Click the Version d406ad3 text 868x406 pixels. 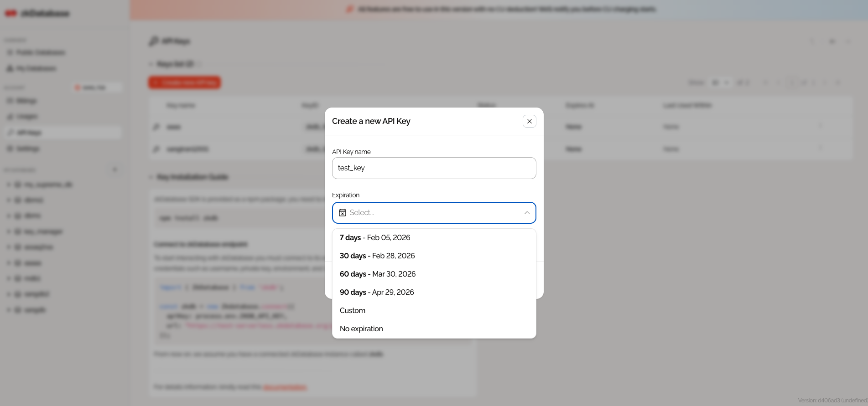pos(832,401)
